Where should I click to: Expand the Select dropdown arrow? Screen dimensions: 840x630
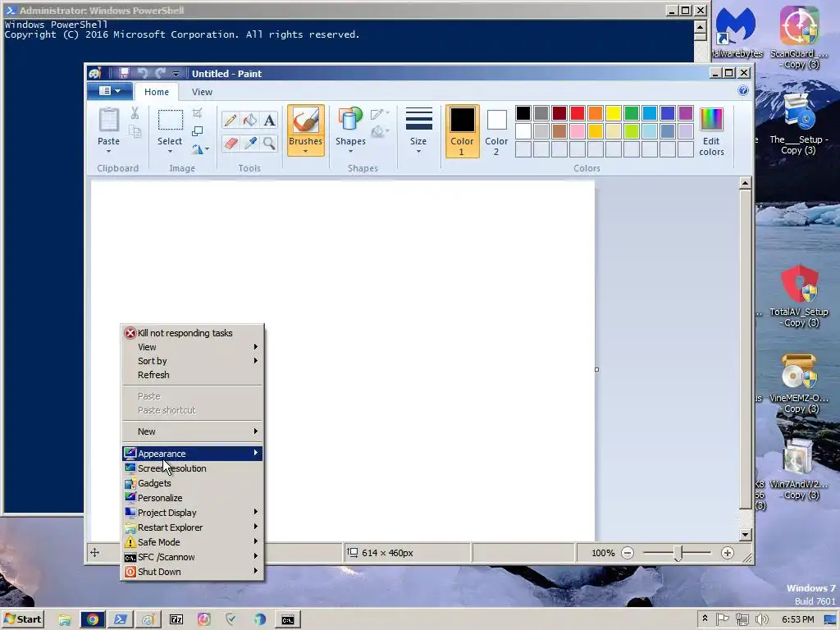pyautogui.click(x=170, y=151)
